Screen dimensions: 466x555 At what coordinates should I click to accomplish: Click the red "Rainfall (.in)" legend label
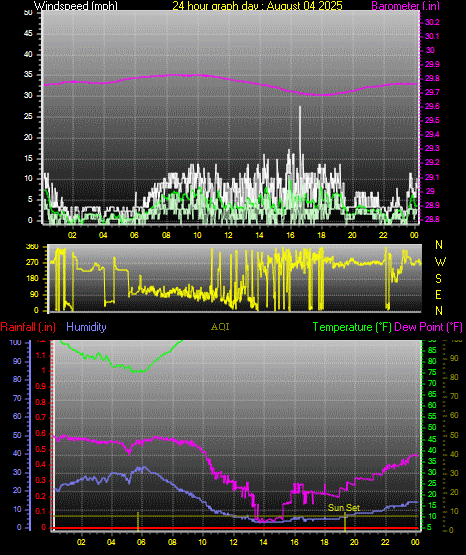(x=28, y=327)
